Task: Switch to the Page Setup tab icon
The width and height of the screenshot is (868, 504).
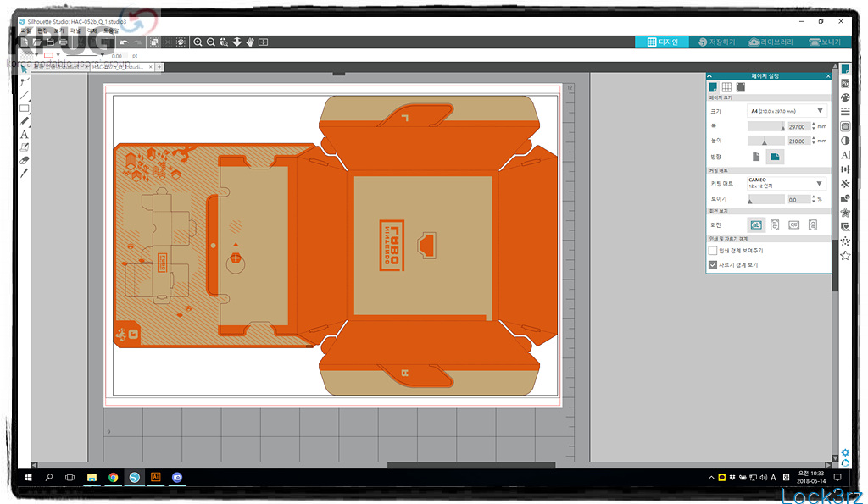Action: [713, 87]
